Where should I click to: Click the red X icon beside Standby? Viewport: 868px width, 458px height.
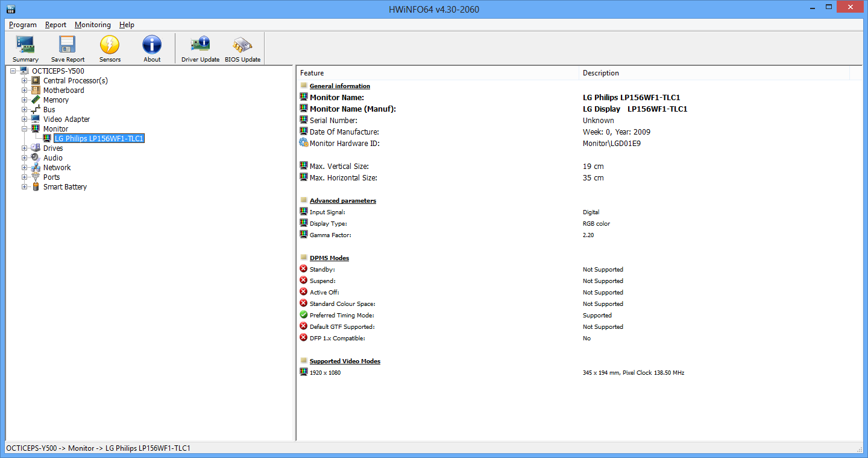pyautogui.click(x=304, y=269)
